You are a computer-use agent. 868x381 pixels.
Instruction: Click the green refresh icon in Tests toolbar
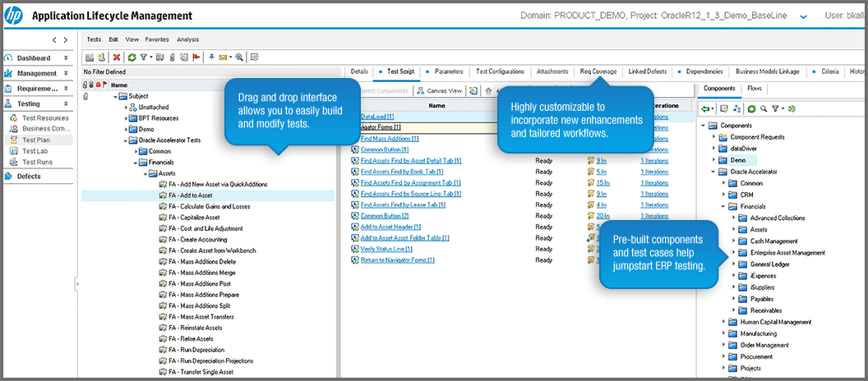point(132,57)
